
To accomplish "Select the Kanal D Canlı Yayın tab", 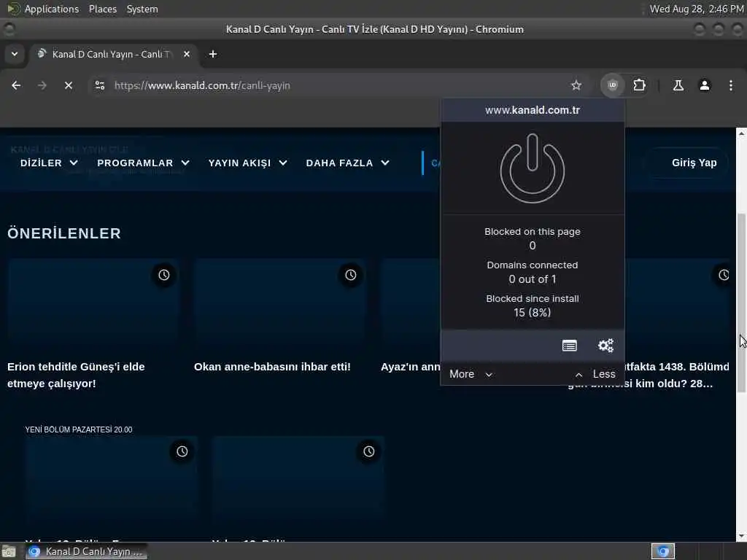I will 112,54.
